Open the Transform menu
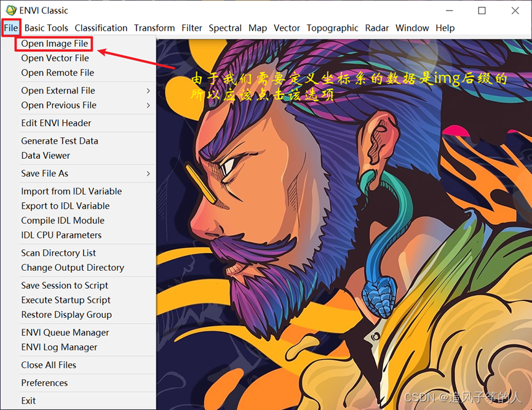 point(154,28)
